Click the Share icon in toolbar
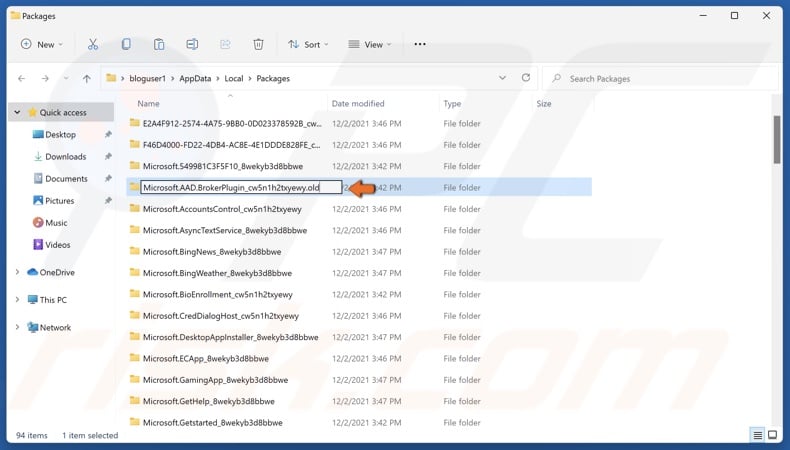 click(x=225, y=44)
